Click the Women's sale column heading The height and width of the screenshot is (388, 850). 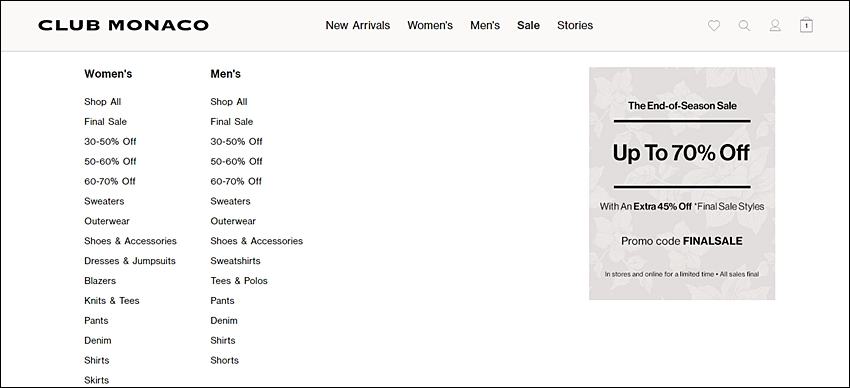click(108, 74)
